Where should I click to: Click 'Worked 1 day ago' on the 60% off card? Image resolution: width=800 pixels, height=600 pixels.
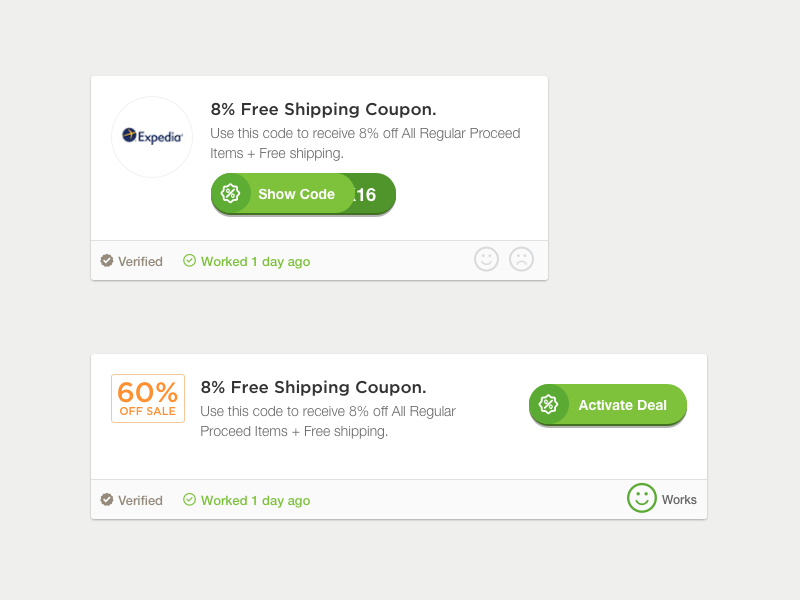coord(255,501)
